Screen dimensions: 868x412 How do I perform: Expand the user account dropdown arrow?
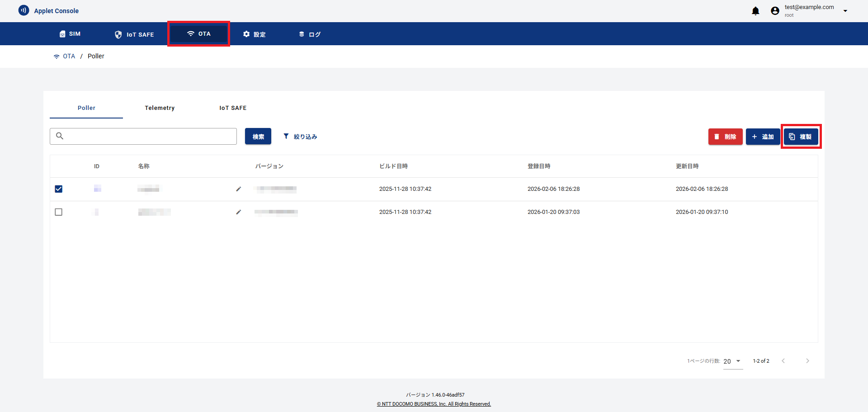[x=845, y=11]
